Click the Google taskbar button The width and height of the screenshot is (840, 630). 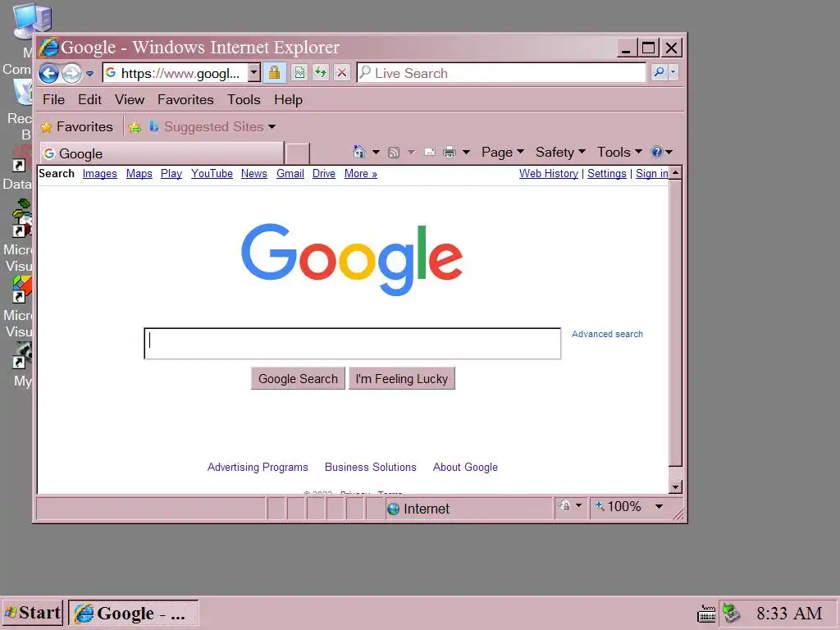134,613
